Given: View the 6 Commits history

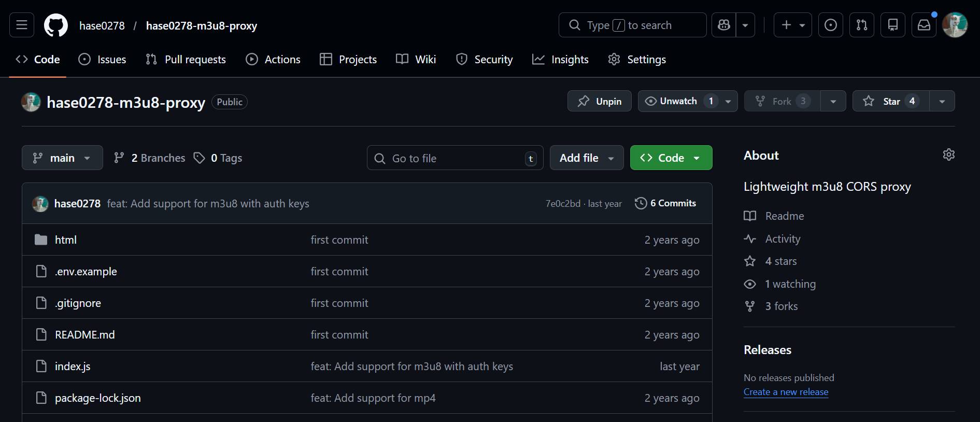Looking at the screenshot, I should (x=665, y=203).
